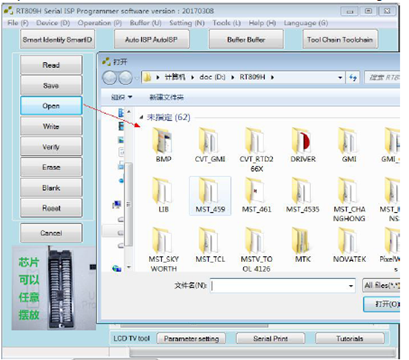
Task: Click the navigation pane scroll down arrow
Action: tap(129, 267)
